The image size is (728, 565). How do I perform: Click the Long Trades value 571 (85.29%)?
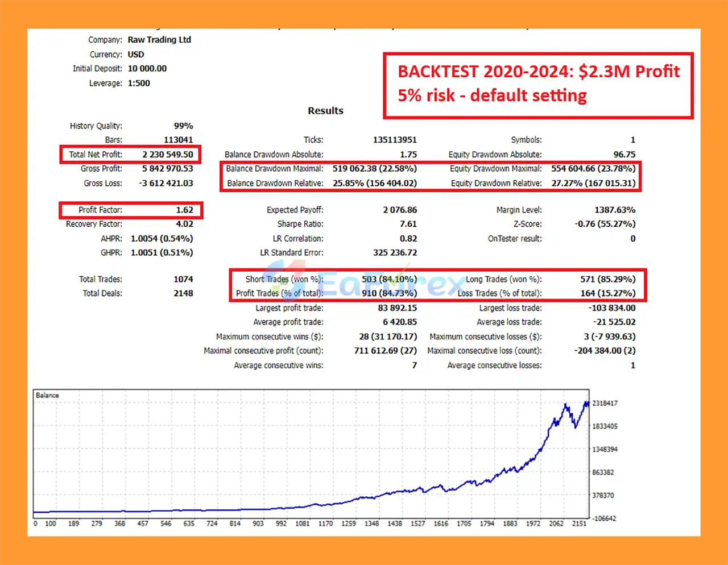pyautogui.click(x=607, y=279)
